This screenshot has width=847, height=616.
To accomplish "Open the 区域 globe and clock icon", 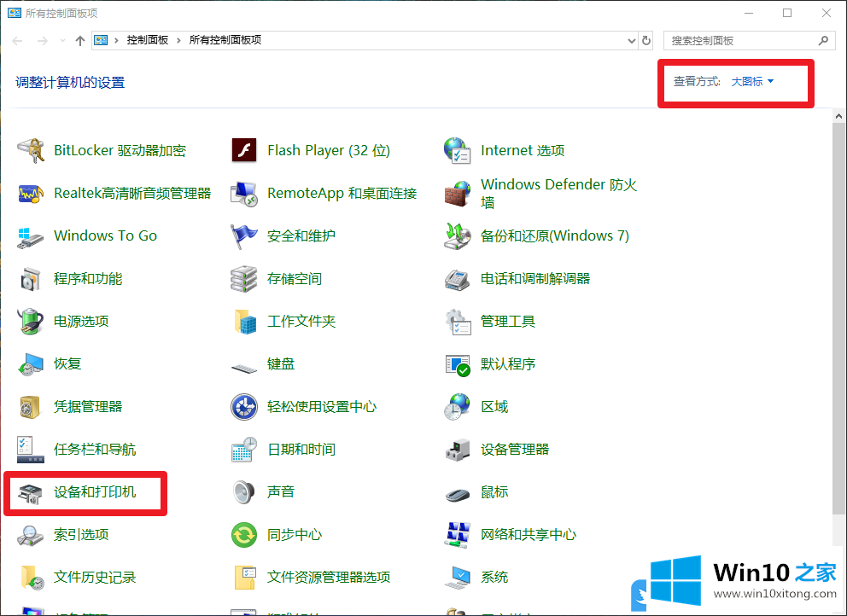I will pyautogui.click(x=457, y=406).
